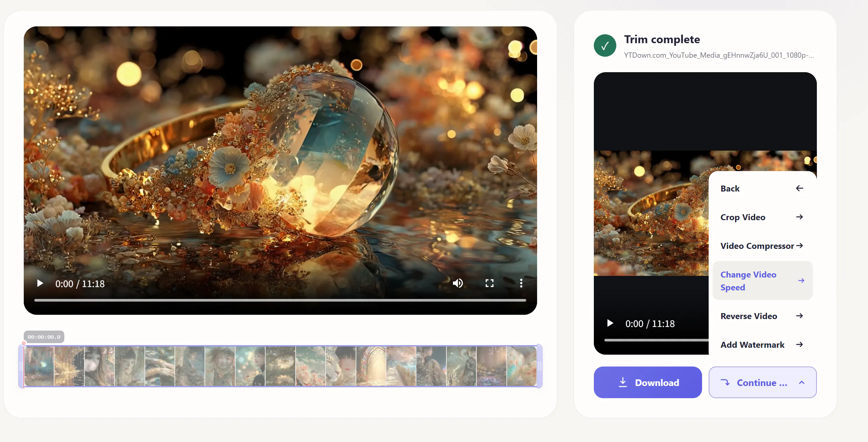The width and height of the screenshot is (868, 442).
Task: Click the green Trim complete checkmark
Action: tap(605, 45)
